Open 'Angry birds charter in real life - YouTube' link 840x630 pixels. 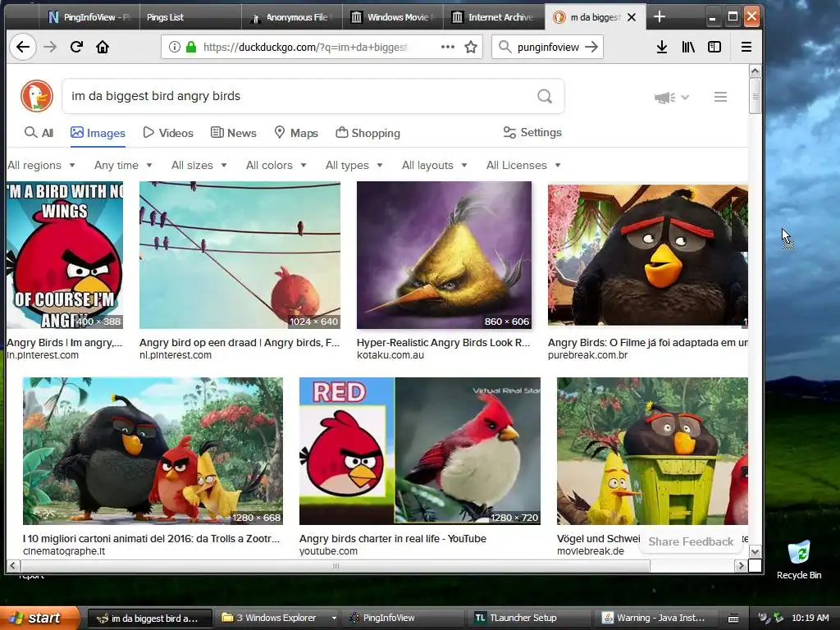393,538
